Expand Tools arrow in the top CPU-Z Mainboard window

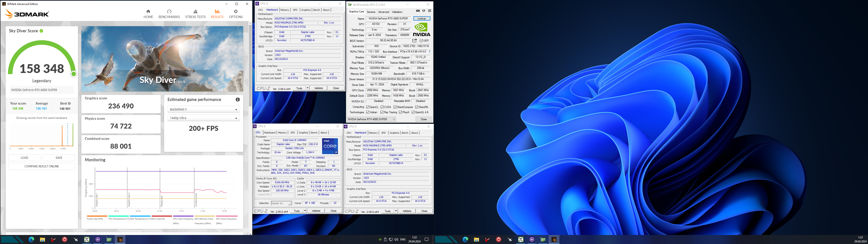coord(307,88)
